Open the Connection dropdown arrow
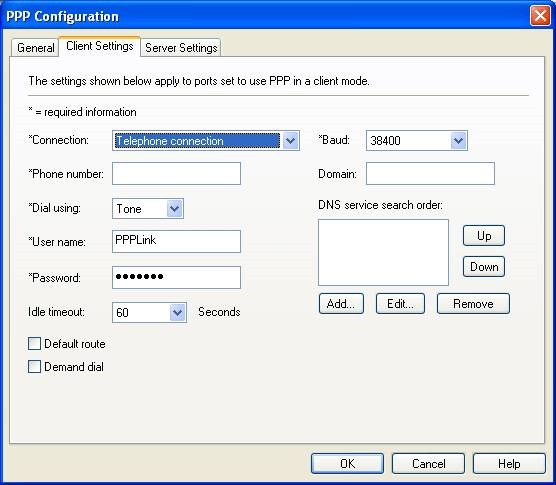The height and width of the screenshot is (485, 556). tap(290, 141)
